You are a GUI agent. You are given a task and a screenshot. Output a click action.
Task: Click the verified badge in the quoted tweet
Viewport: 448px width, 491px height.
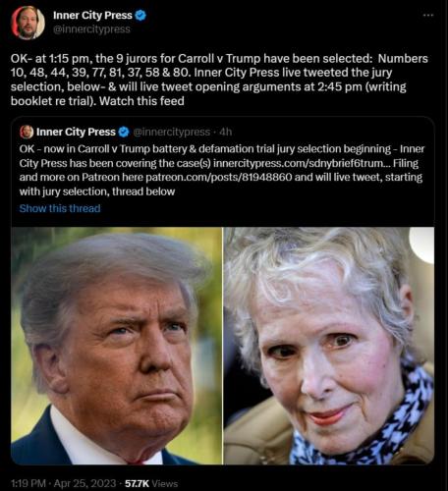coord(124,132)
